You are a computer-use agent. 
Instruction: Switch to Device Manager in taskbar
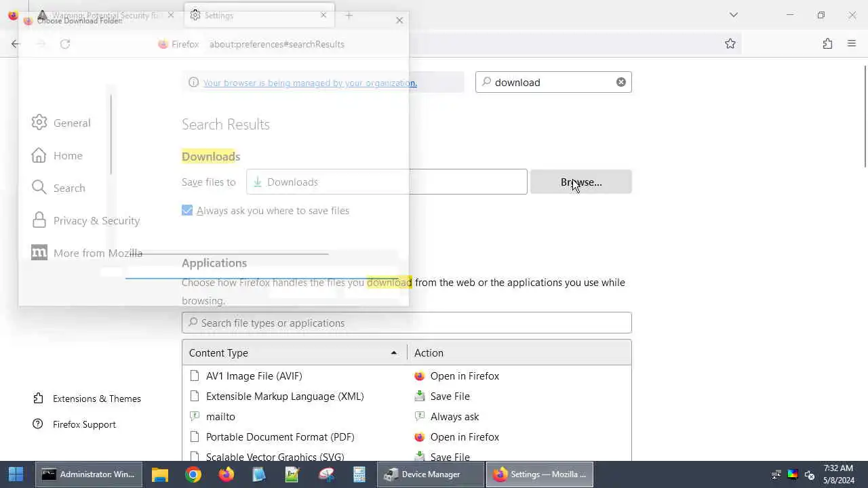[431, 474]
